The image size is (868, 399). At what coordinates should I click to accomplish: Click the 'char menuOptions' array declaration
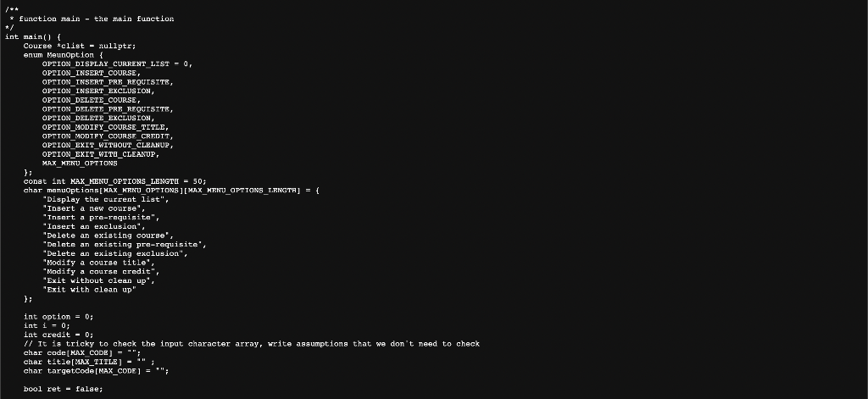(x=171, y=191)
